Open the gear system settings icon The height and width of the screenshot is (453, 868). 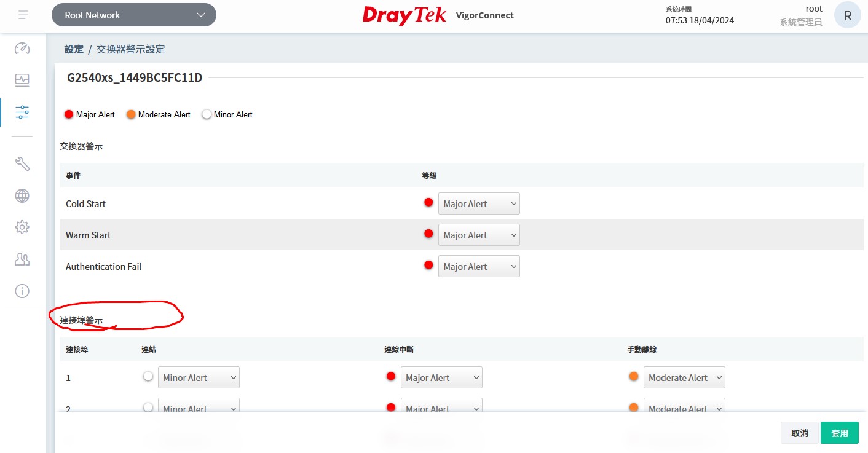click(22, 227)
